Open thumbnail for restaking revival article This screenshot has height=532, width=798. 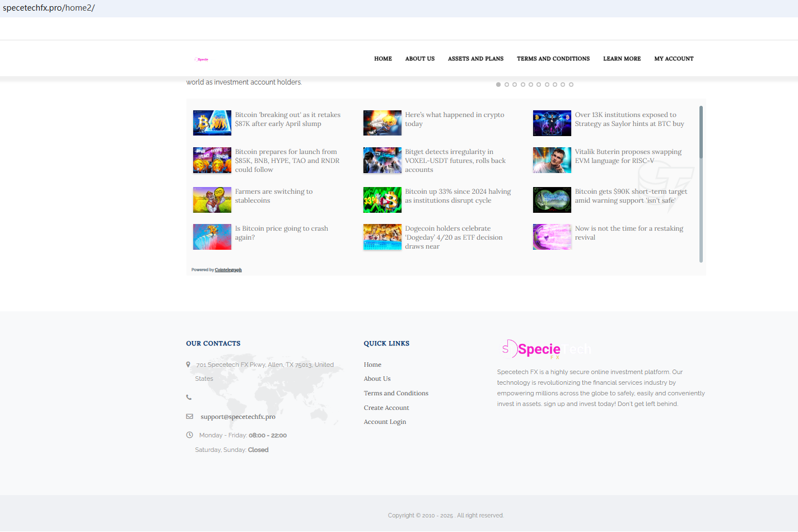[552, 237]
